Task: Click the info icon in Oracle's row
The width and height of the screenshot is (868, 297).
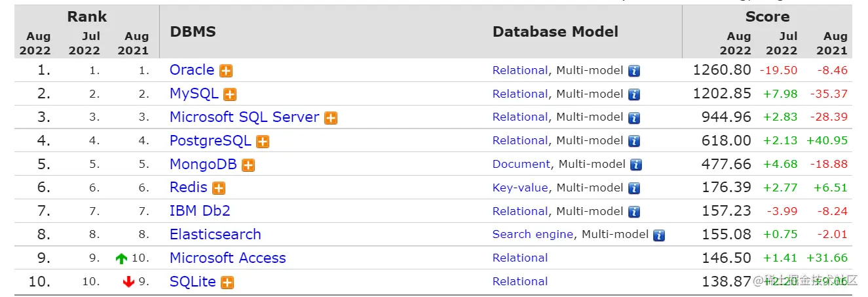Action: tap(634, 71)
